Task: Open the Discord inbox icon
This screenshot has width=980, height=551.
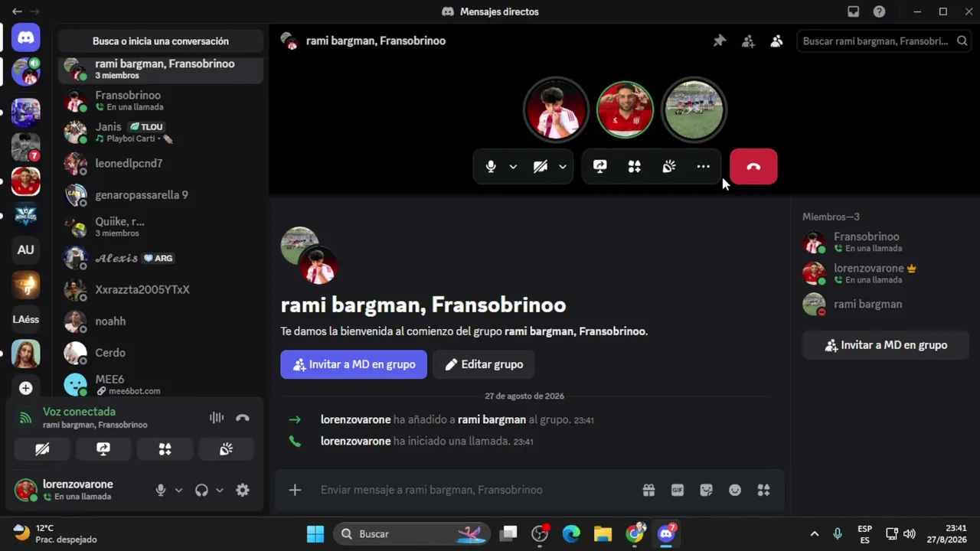Action: (x=854, y=11)
